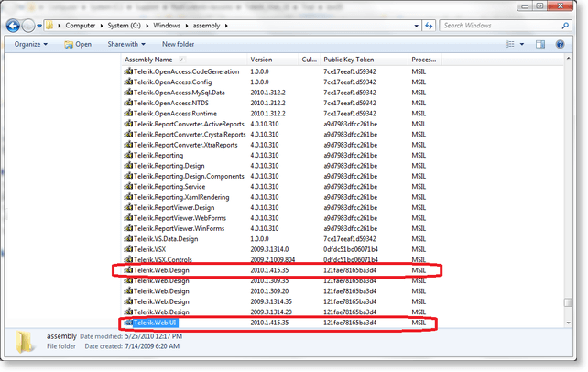Open the Share with dropdown
Viewport: 588px width, 372px height.
pyautogui.click(x=126, y=44)
